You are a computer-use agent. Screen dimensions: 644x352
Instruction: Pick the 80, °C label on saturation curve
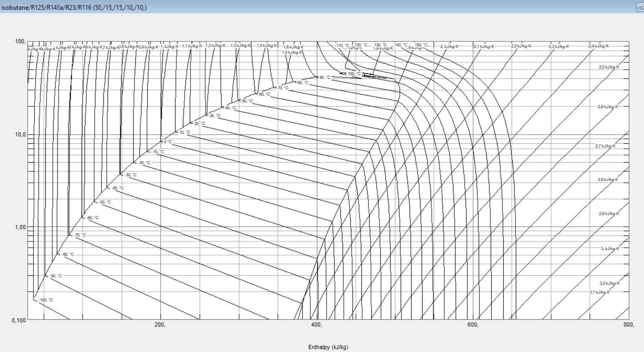pyautogui.click(x=303, y=83)
